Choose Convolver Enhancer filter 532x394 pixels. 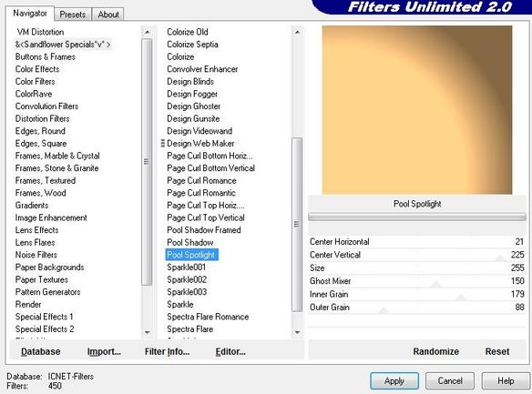click(202, 69)
